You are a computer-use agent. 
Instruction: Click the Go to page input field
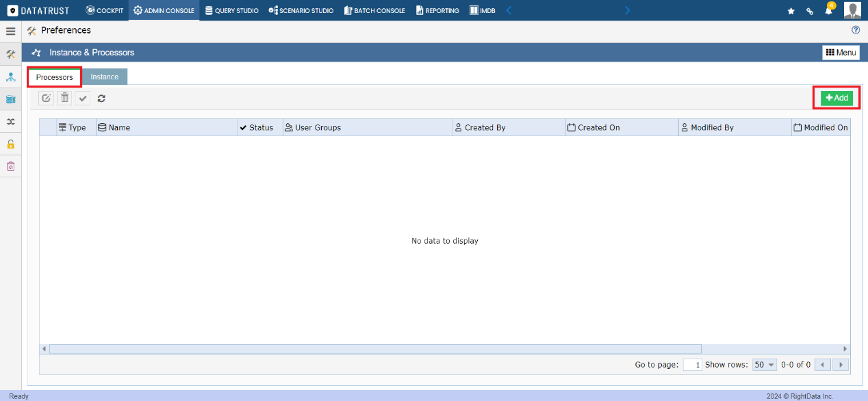click(x=692, y=365)
